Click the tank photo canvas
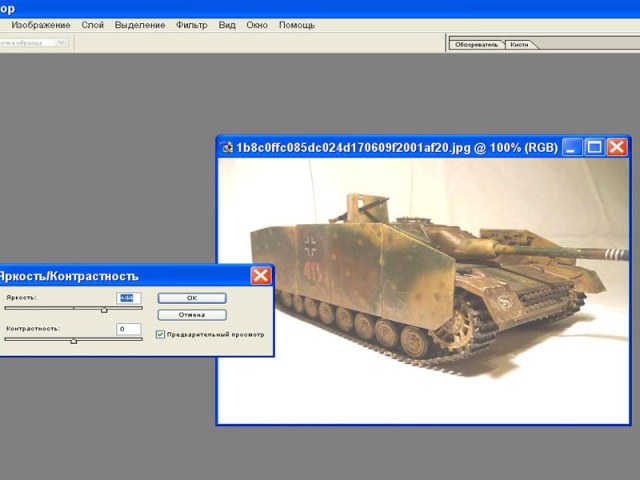The image size is (640, 480). coord(424,291)
